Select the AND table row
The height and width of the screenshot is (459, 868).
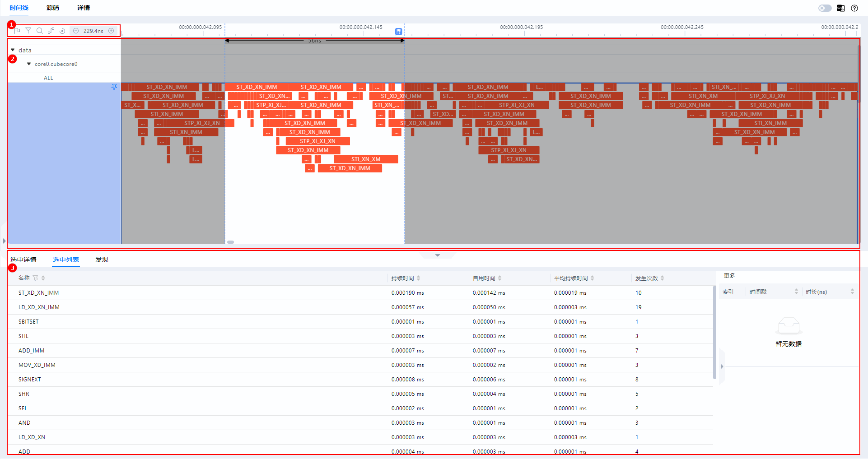pyautogui.click(x=360, y=423)
